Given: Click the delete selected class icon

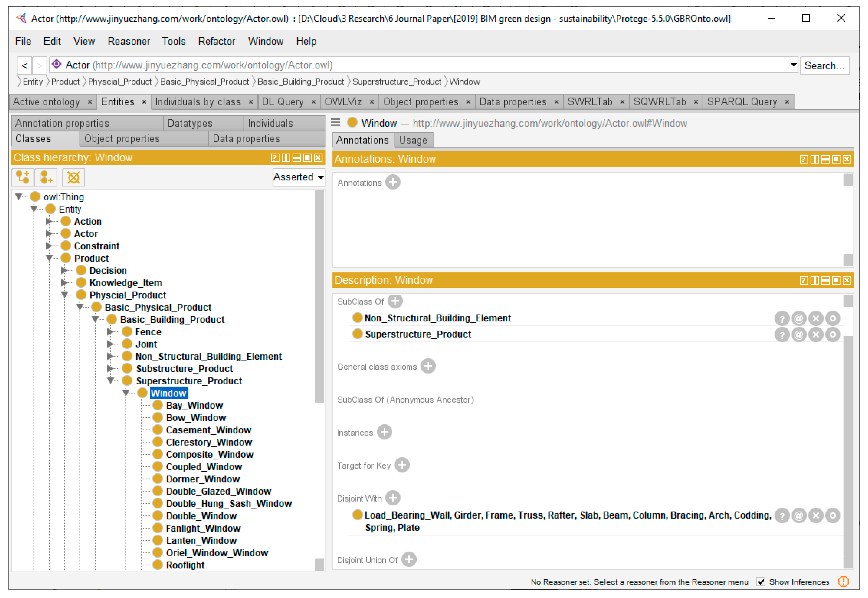Looking at the screenshot, I should pyautogui.click(x=73, y=177).
